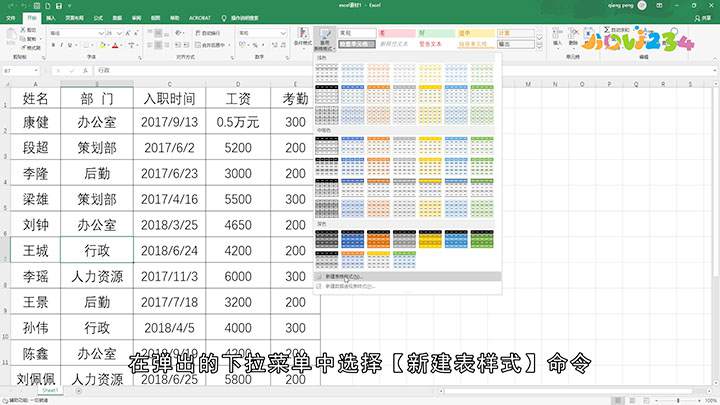Open the File (文件) tab
This screenshot has width=720, height=405.
pos(11,18)
